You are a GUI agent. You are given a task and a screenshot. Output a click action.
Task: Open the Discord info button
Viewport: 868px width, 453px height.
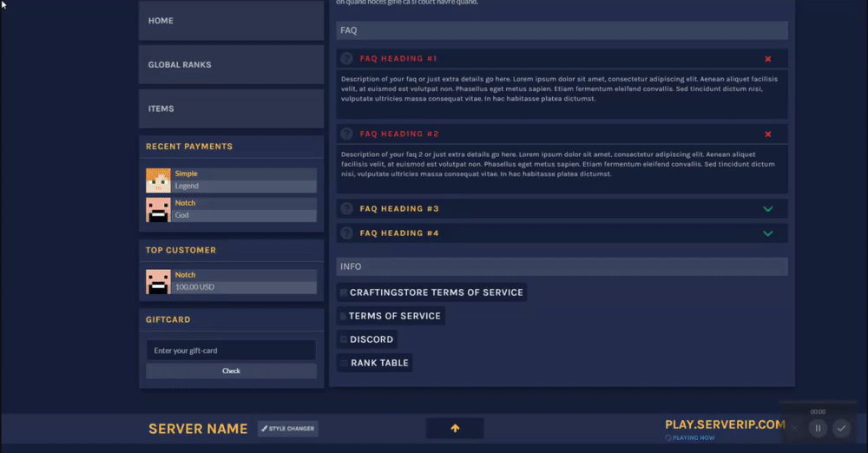coord(367,339)
